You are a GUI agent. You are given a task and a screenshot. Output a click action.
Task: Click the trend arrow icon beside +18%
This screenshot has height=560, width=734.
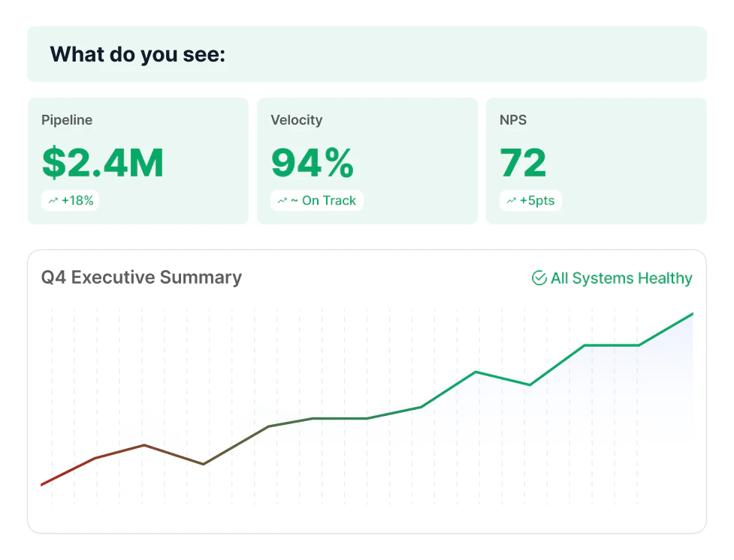(x=53, y=200)
